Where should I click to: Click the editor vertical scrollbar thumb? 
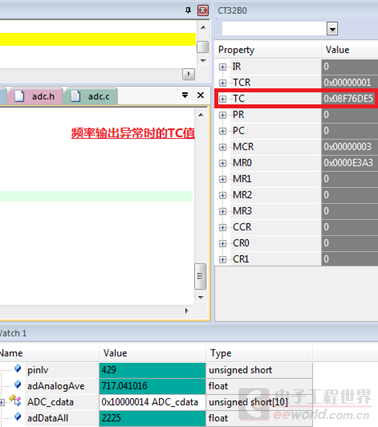(x=200, y=276)
